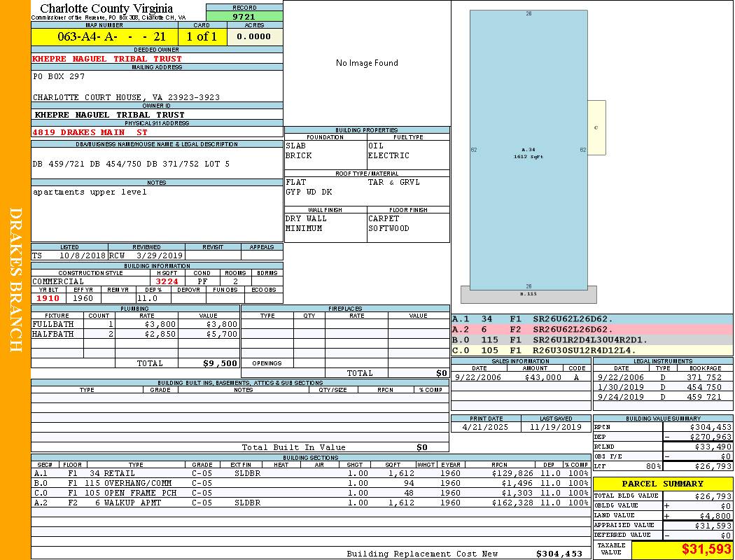The width and height of the screenshot is (735, 560).
Task: Click the 'No Image Found' photo placeholder
Action: tap(367, 63)
